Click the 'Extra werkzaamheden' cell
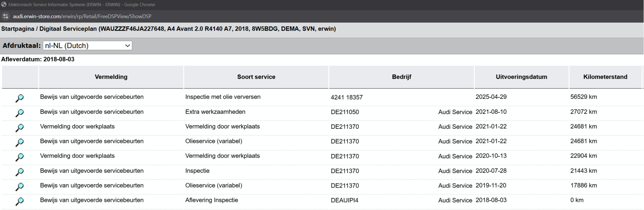Image resolution: width=644 pixels, height=210 pixels. tap(215, 112)
